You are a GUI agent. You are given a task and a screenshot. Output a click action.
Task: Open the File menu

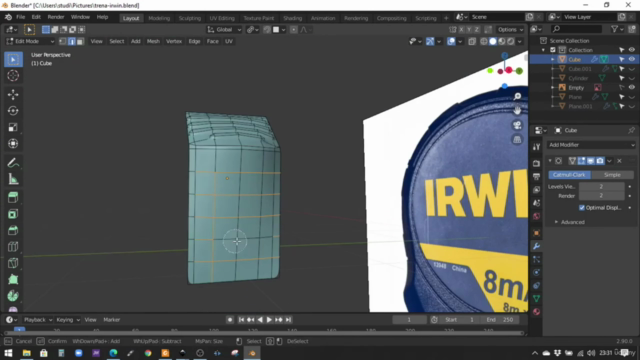coord(20,17)
